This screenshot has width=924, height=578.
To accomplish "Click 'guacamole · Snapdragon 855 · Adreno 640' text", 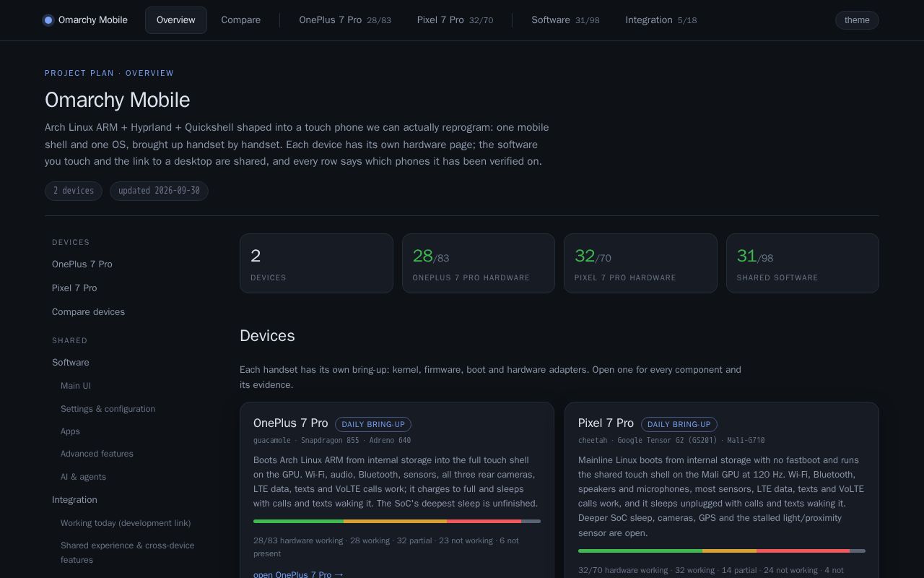I will [332, 440].
